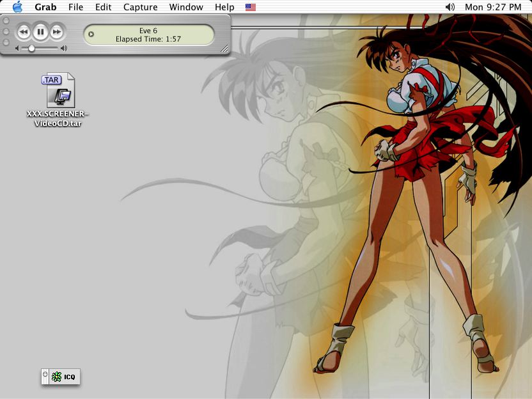
Task: Pause playback in iTunes player
Action: click(40, 32)
